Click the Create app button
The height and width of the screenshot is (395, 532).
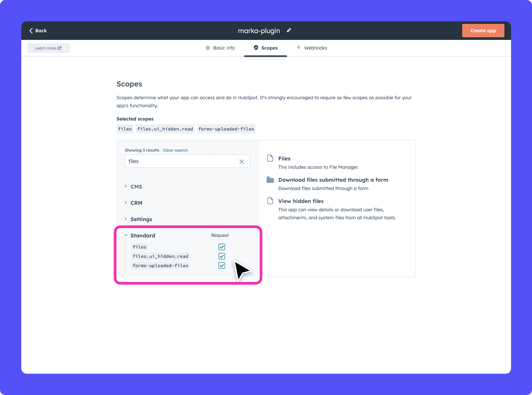tap(483, 31)
